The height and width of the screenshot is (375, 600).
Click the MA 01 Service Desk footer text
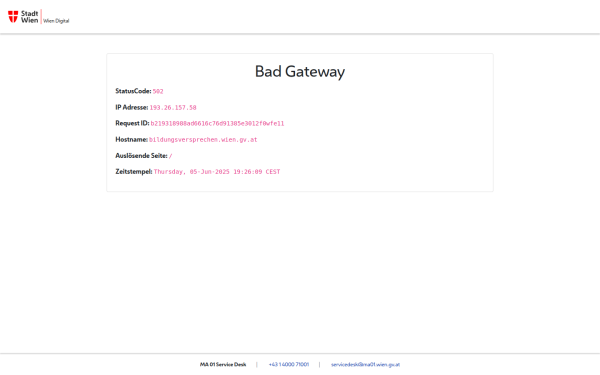click(x=223, y=364)
